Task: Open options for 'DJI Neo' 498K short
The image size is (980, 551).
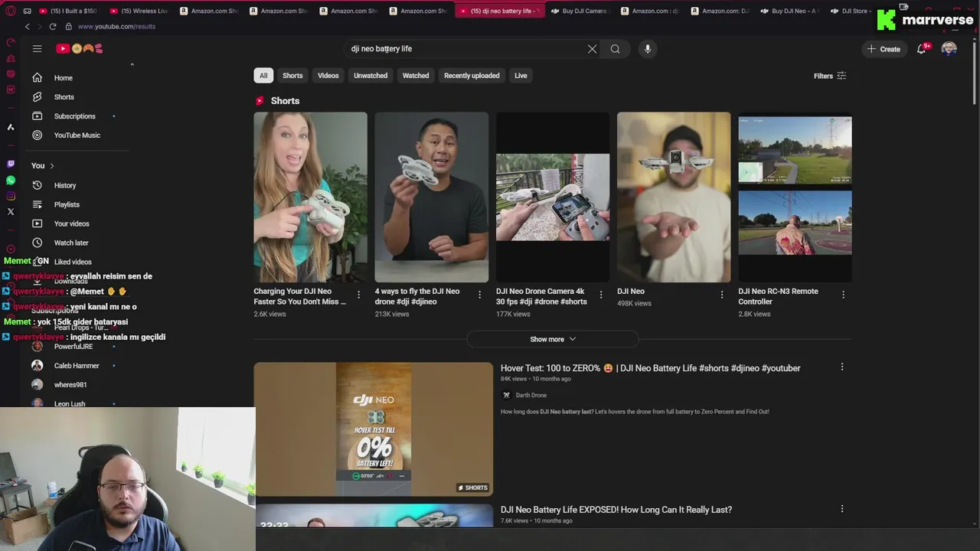Action: [x=722, y=295]
